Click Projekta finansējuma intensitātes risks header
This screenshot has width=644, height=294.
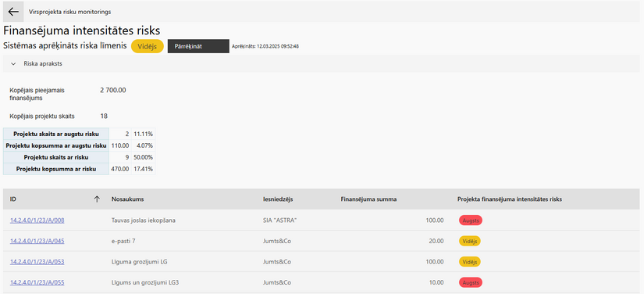click(x=510, y=199)
